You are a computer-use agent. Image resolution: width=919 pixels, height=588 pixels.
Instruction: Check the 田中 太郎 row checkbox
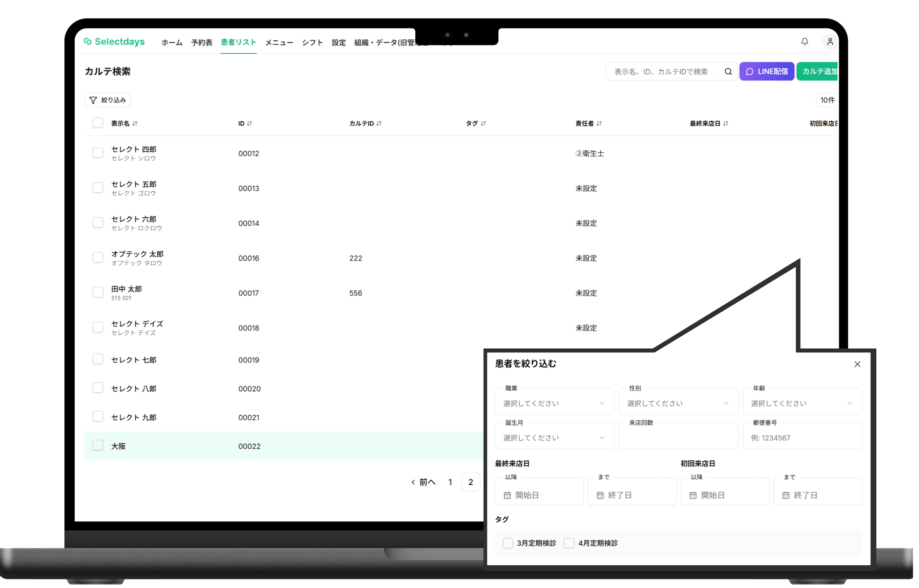(x=98, y=292)
